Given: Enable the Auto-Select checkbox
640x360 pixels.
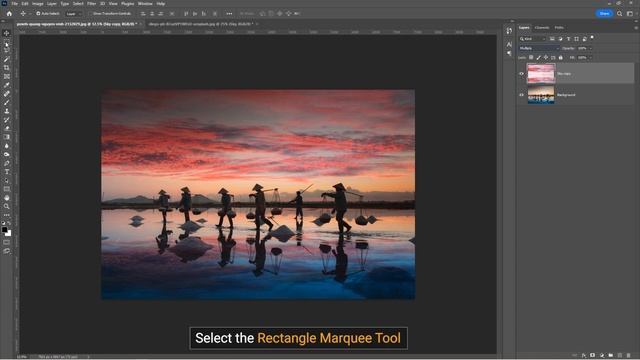Looking at the screenshot, I should pos(38,13).
